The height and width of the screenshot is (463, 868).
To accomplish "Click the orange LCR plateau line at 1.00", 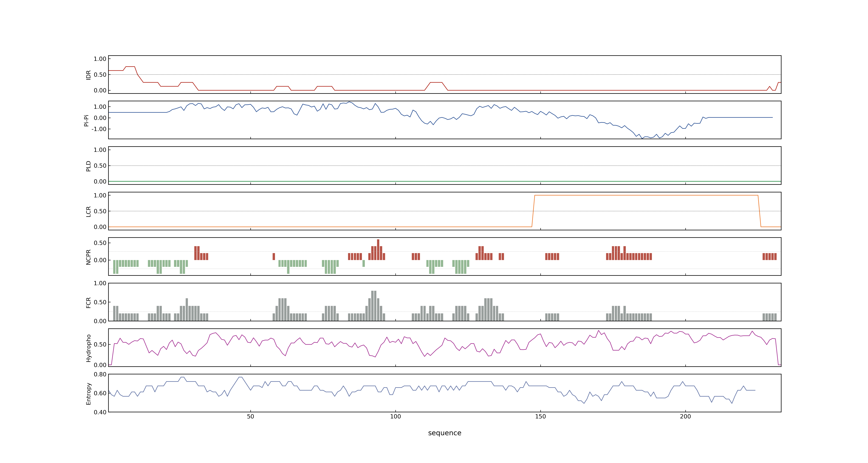I will [x=646, y=195].
